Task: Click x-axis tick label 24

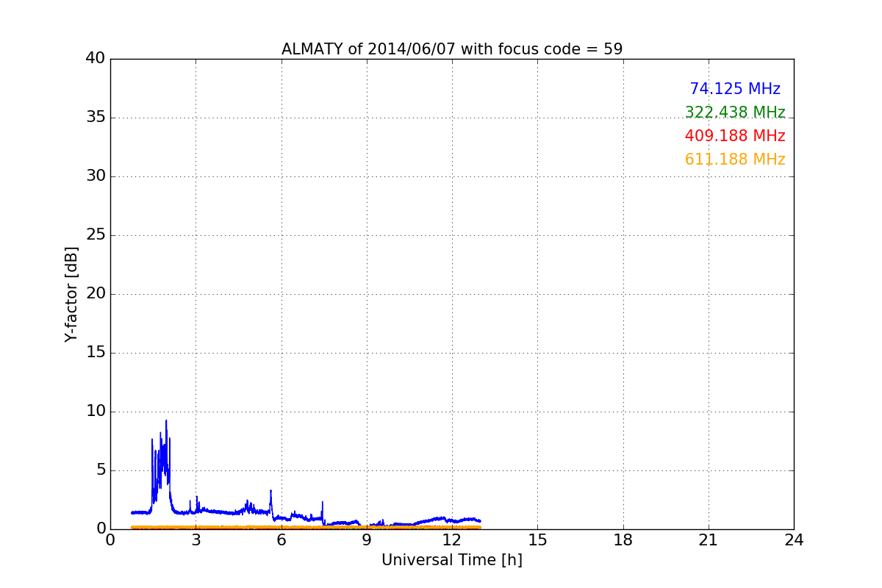Action: 794,540
